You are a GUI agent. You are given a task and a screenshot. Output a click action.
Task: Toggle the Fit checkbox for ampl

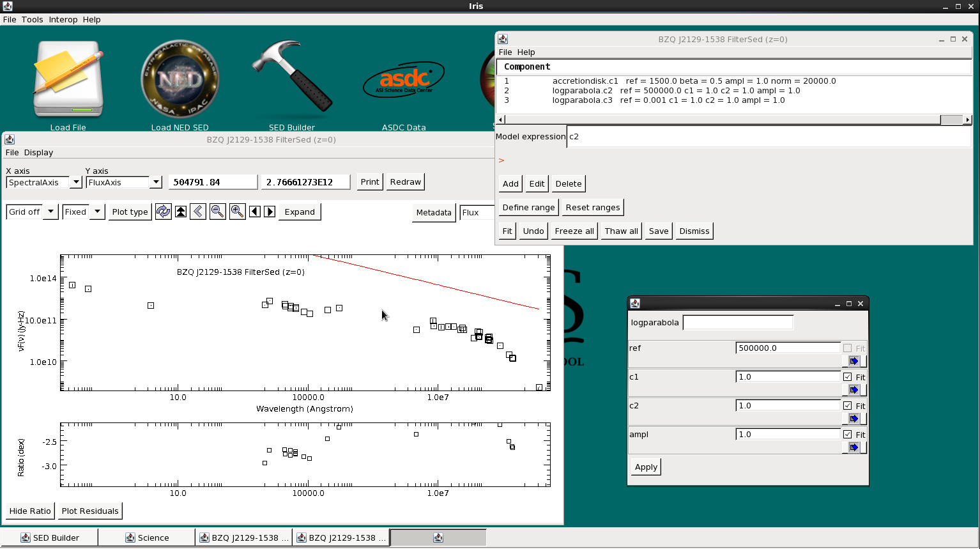[848, 435]
